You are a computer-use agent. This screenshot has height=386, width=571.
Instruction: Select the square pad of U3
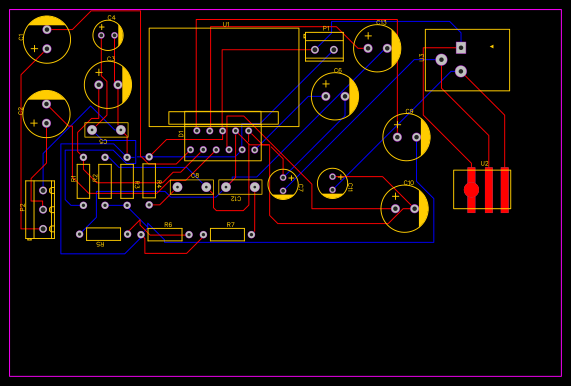tap(461, 48)
